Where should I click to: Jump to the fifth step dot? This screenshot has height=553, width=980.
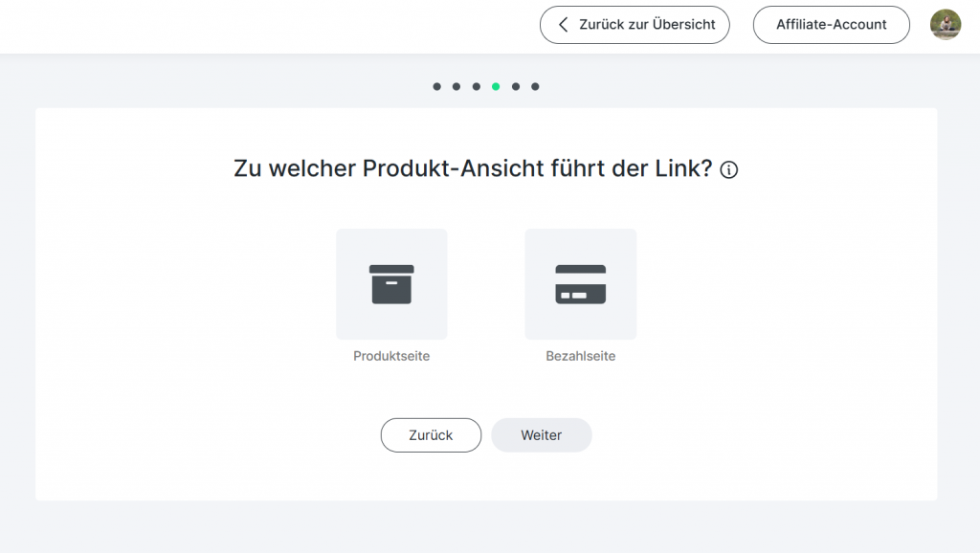[515, 87]
